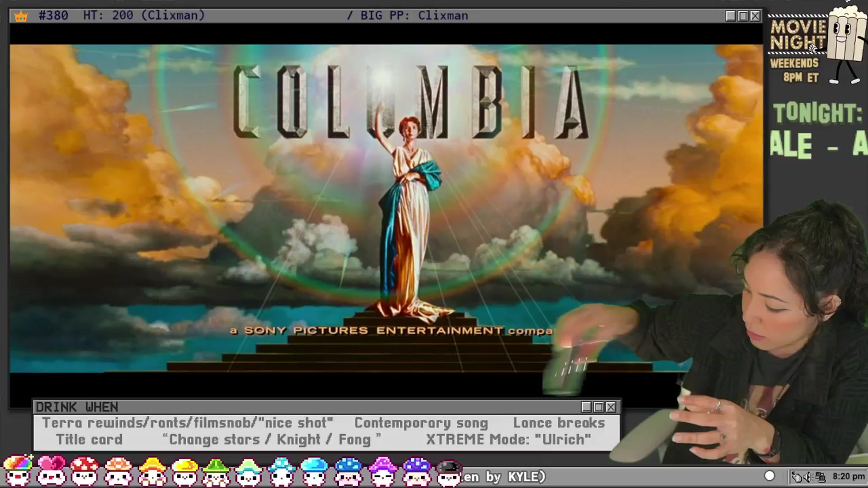Click the round cyan-capped mushroom icon
This screenshot has height=488, width=868.
pos(314,471)
